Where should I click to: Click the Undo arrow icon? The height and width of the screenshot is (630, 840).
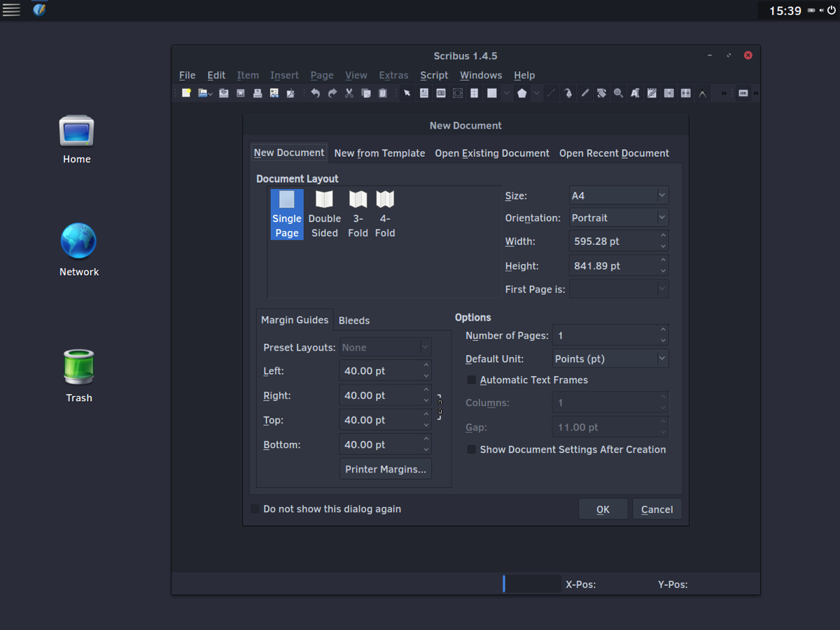(315, 93)
